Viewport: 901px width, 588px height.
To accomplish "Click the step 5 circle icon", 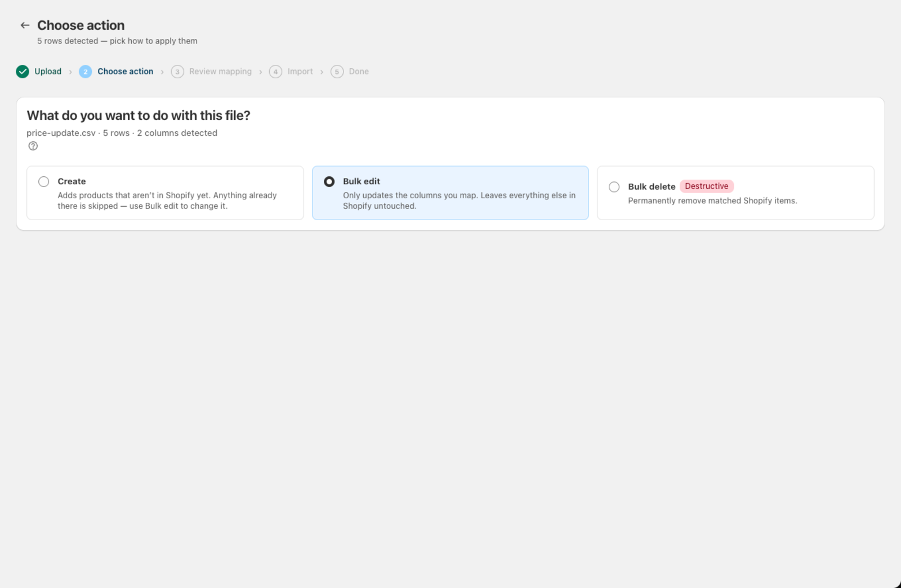I will (337, 72).
